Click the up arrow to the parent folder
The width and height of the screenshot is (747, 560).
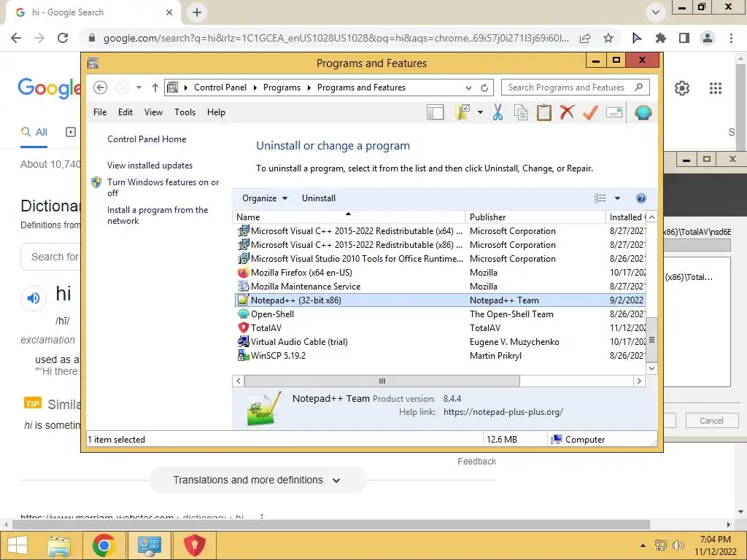[x=155, y=87]
